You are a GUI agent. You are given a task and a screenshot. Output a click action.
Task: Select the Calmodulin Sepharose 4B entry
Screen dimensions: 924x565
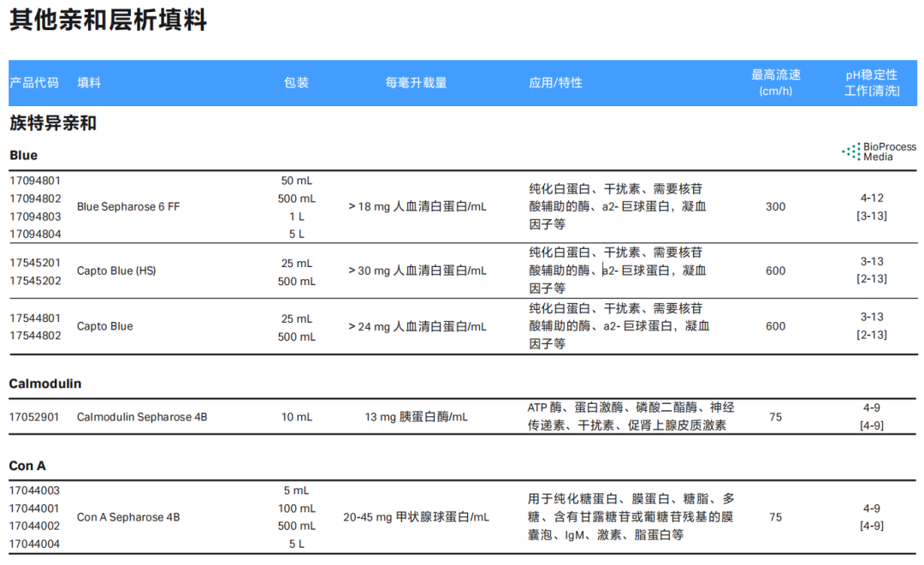click(142, 417)
